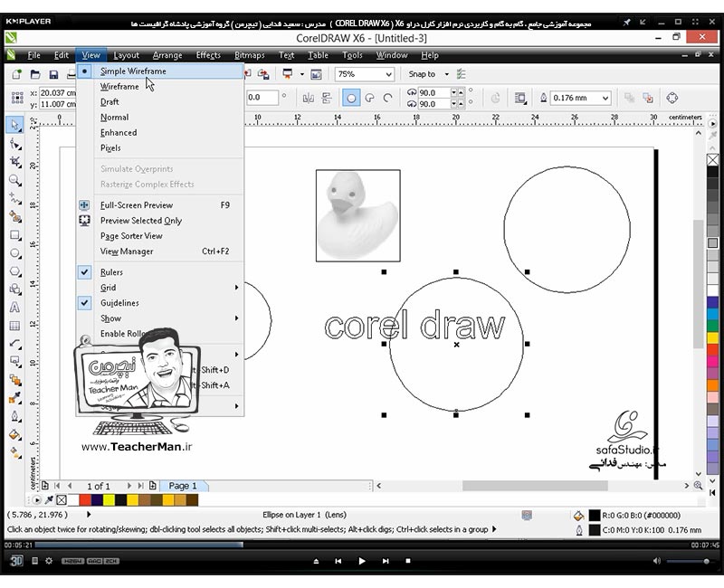This screenshot has width=724, height=588.
Task: Open the Arrange menu
Action: pyautogui.click(x=167, y=55)
